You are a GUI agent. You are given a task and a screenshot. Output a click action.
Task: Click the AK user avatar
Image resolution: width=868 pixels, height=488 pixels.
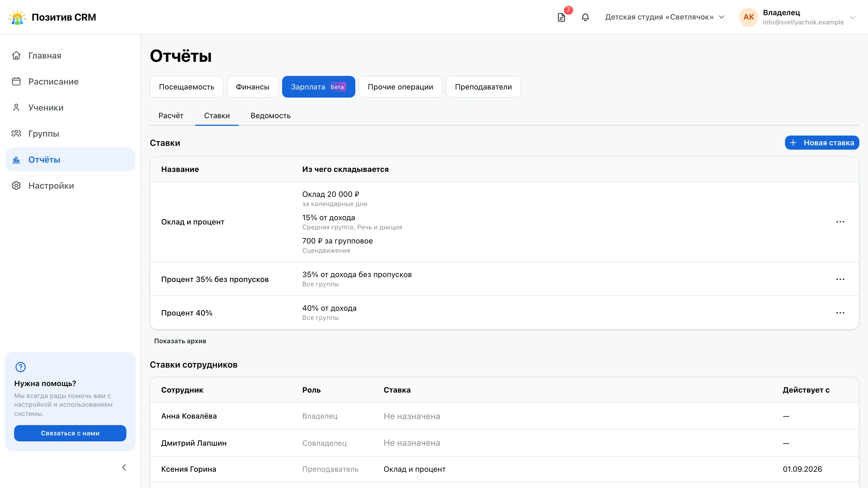[748, 17]
